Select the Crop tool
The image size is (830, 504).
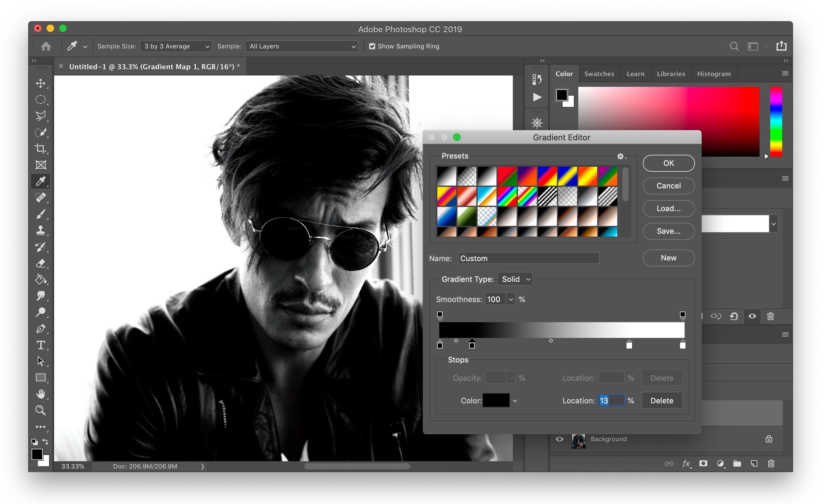[41, 149]
